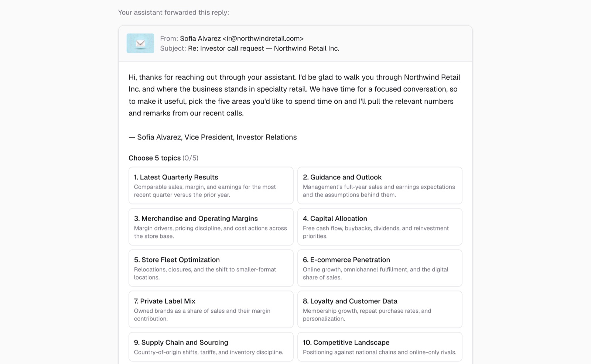Click the Capital Allocation description text
This screenshot has width=591, height=364.
(376, 232)
